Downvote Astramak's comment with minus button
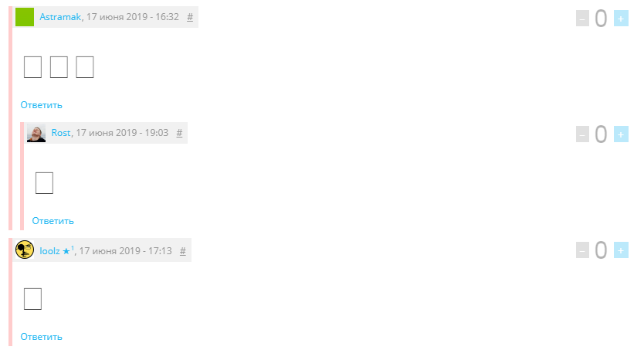 click(582, 19)
